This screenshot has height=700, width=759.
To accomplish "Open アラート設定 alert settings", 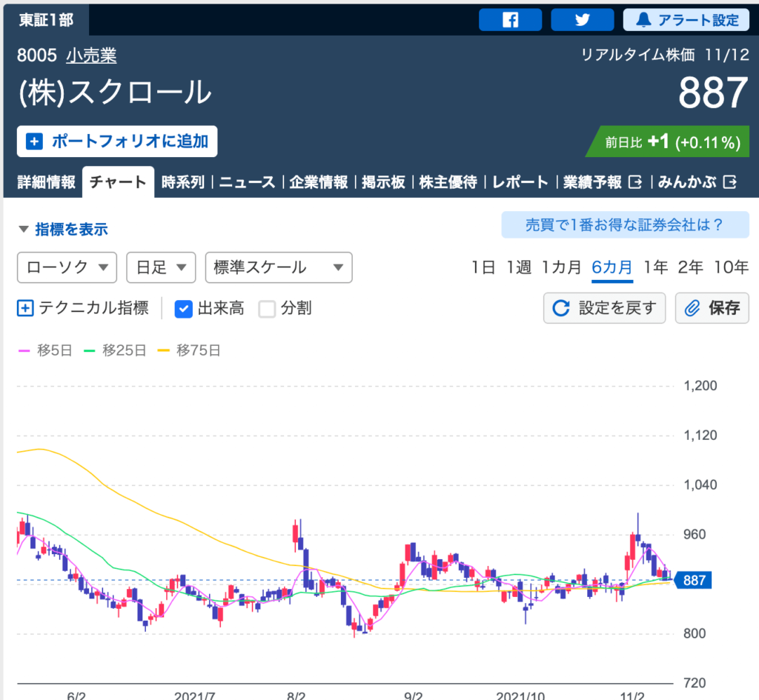I will click(686, 20).
